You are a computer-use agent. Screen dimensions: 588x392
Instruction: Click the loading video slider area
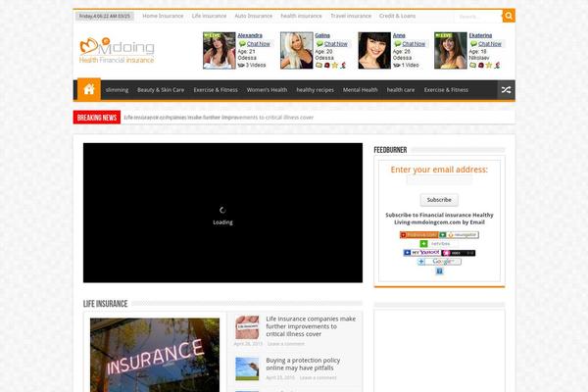point(222,213)
